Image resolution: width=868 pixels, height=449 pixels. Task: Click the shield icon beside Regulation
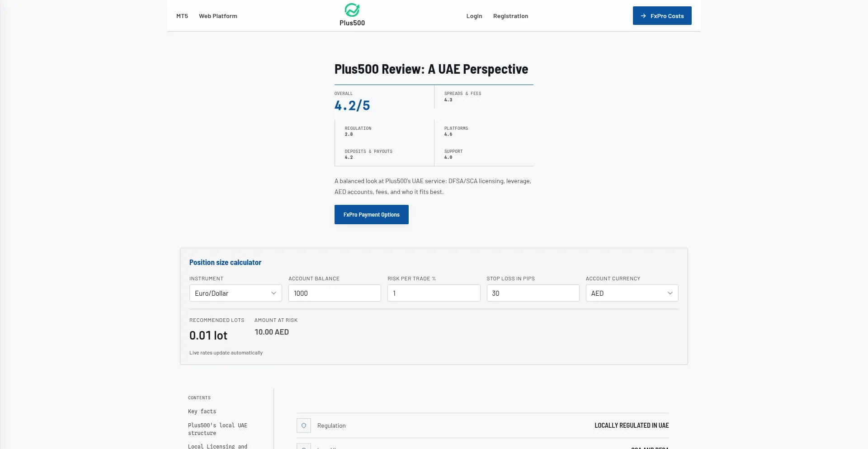click(304, 425)
